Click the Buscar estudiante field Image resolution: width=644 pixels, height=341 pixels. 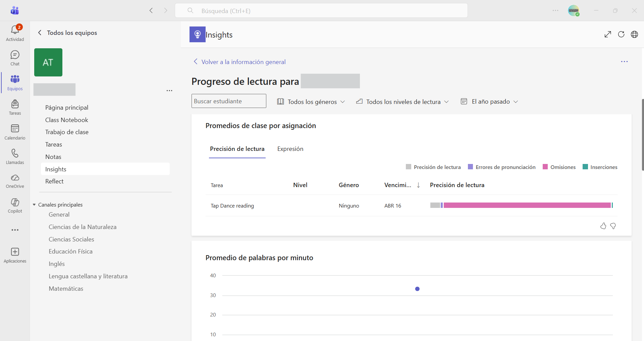(229, 101)
